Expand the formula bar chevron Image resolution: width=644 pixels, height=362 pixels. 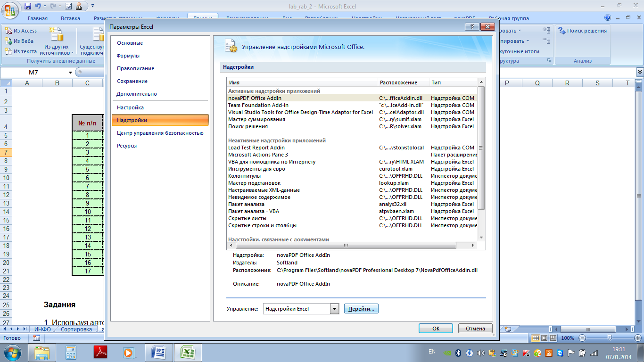(640, 72)
